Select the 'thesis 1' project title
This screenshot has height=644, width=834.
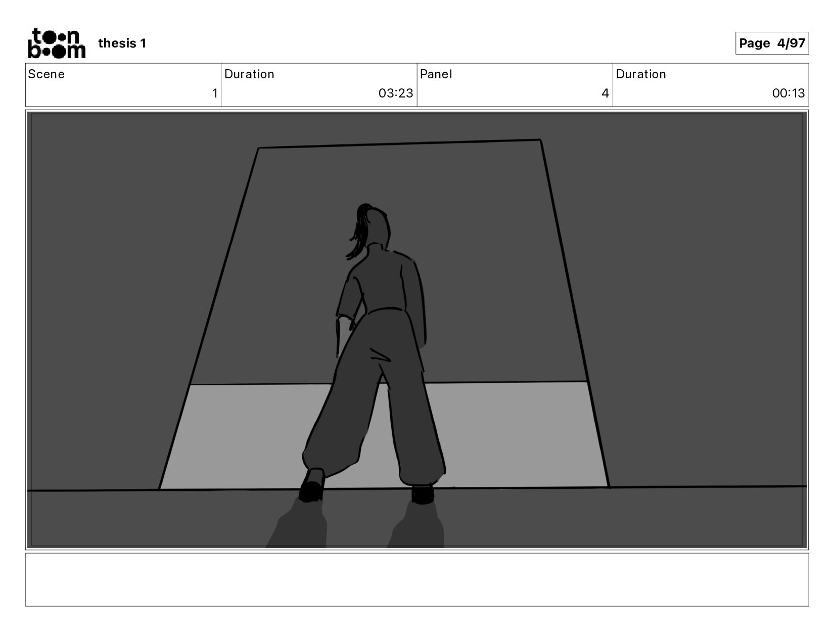(x=122, y=43)
